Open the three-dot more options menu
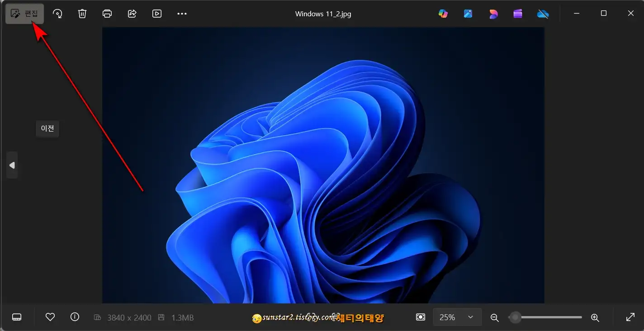Image resolution: width=644 pixels, height=331 pixels. [182, 14]
